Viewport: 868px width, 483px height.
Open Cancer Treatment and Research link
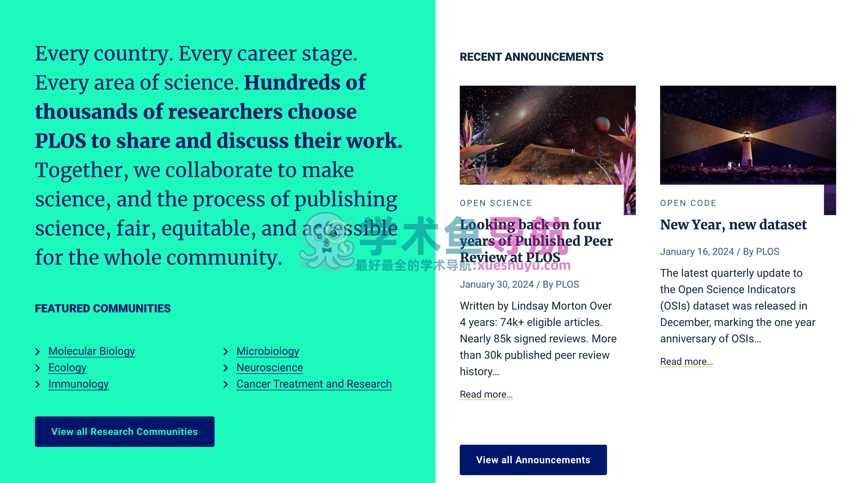[x=314, y=384]
